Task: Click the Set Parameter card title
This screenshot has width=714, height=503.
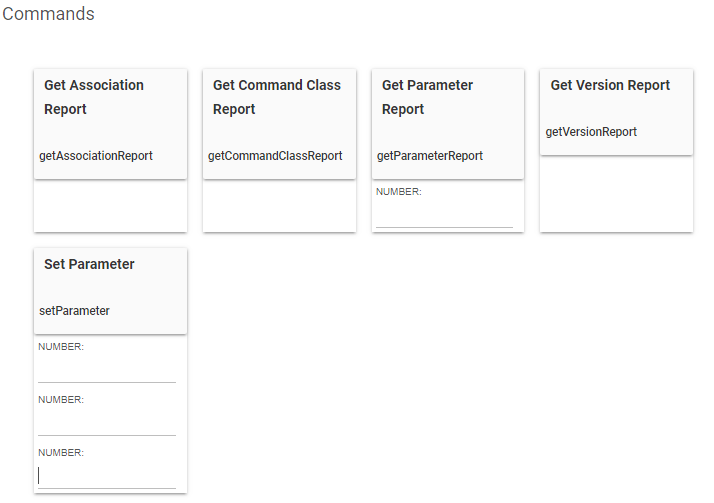Action: [x=89, y=264]
